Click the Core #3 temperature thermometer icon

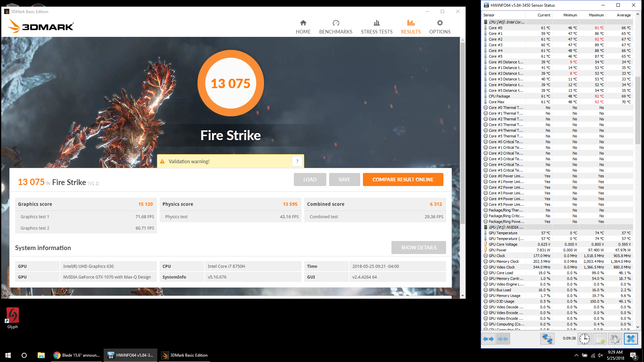pos(485,45)
